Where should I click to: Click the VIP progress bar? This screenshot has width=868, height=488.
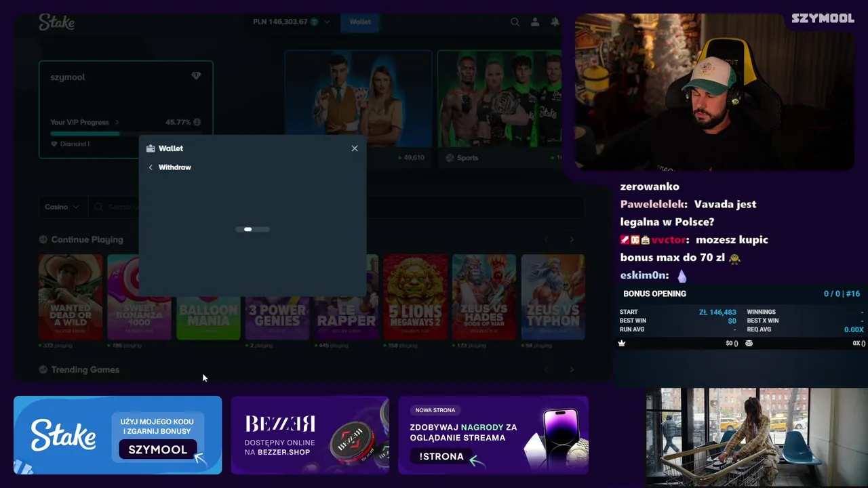click(126, 134)
